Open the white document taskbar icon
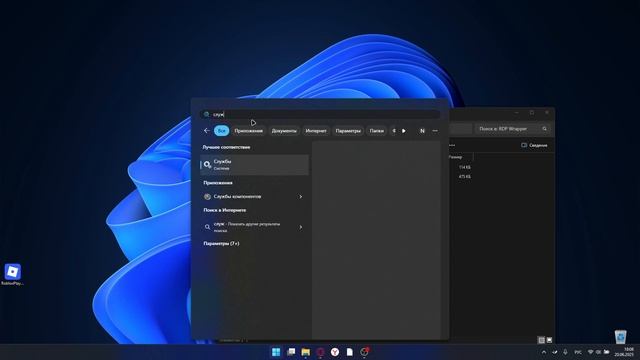This screenshot has height=360, width=640. (349, 352)
